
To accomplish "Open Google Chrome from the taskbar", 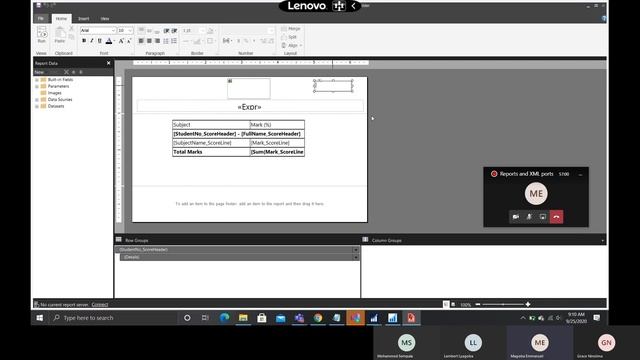I will [318, 318].
